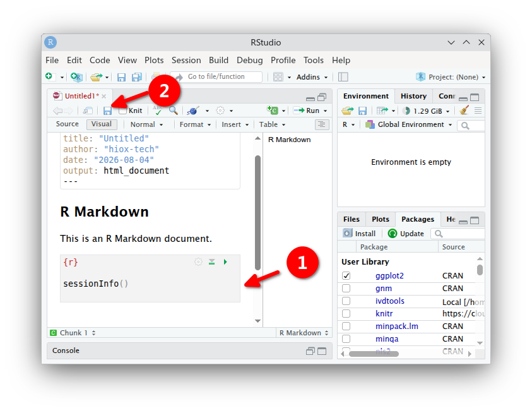Clear the environment with the broom icon
The height and width of the screenshot is (413, 532).
click(x=464, y=111)
